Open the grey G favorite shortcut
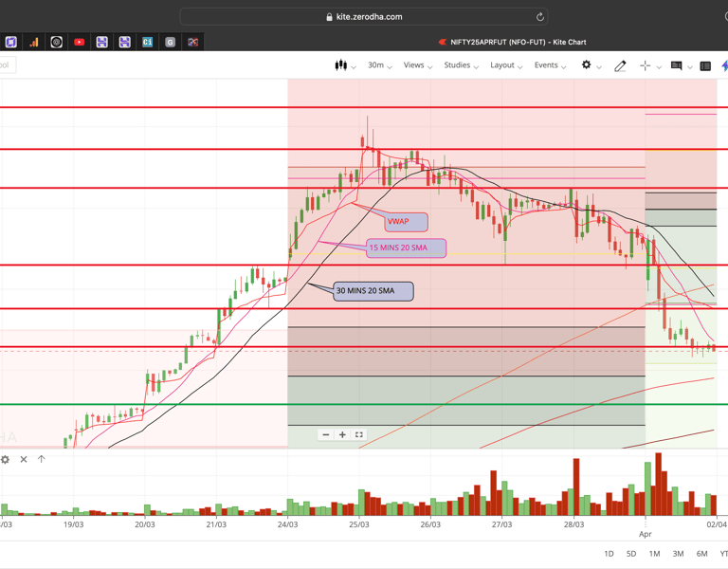 [171, 43]
